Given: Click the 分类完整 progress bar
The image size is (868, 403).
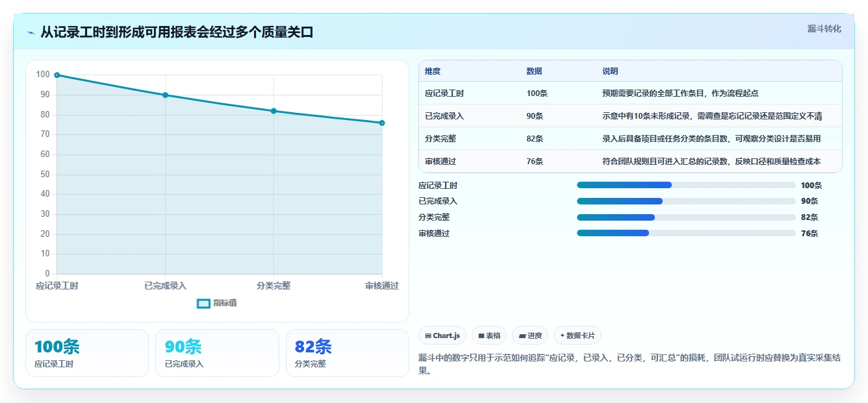Looking at the screenshot, I should pos(686,217).
